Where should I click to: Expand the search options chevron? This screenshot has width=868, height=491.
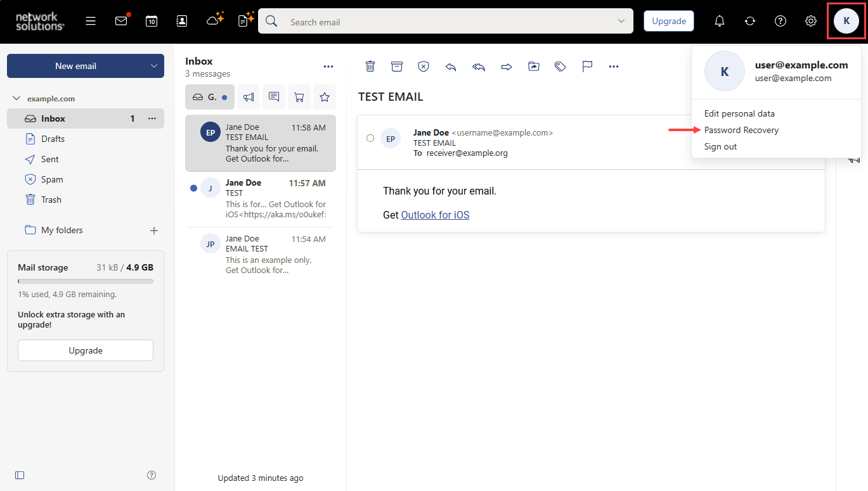tap(621, 21)
